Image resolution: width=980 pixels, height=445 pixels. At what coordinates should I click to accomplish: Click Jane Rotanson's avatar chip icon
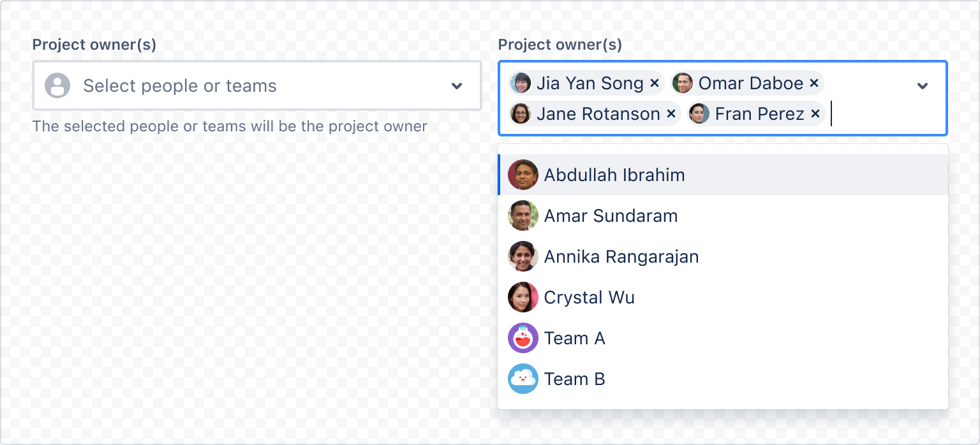pyautogui.click(x=522, y=113)
